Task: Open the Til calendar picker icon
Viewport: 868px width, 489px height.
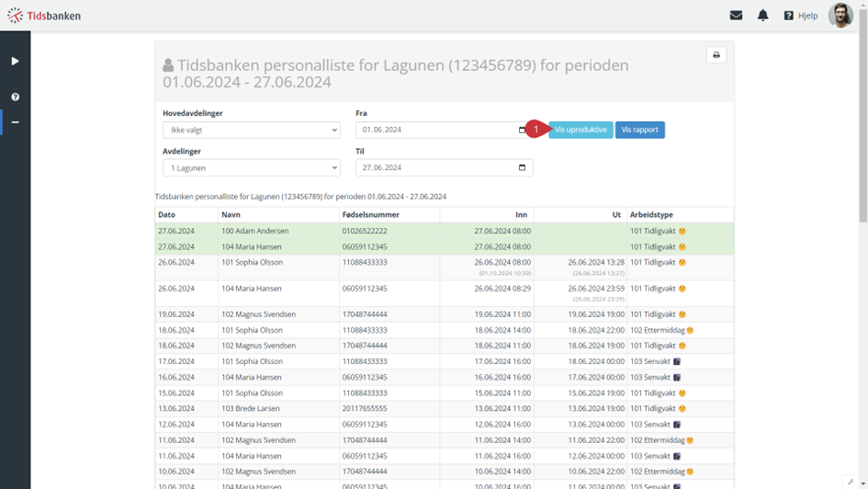Action: click(x=522, y=168)
